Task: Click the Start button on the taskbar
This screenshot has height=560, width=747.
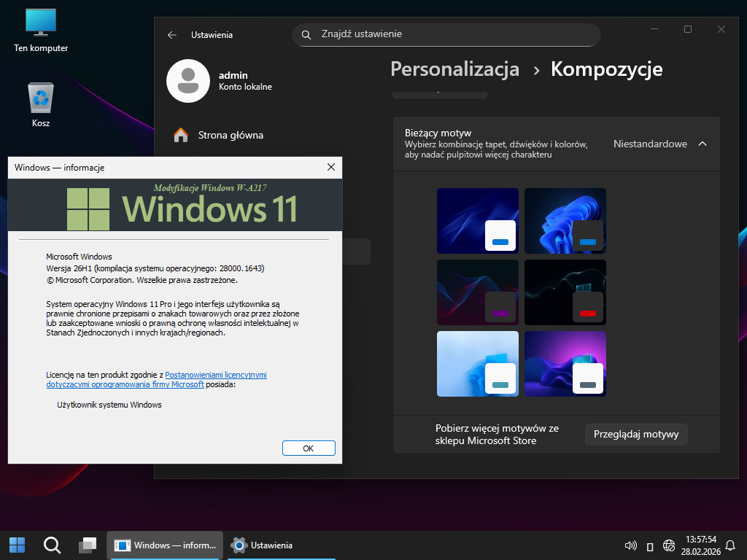Action: pos(17,545)
